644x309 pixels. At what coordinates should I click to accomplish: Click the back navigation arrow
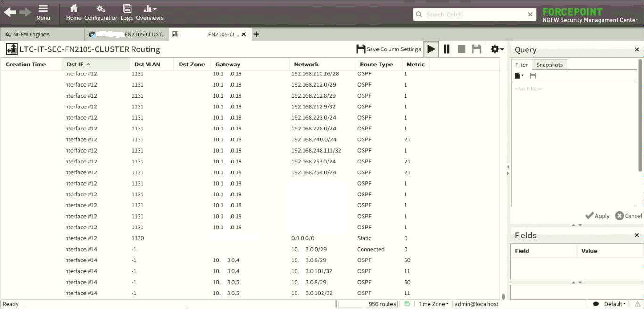(10, 13)
